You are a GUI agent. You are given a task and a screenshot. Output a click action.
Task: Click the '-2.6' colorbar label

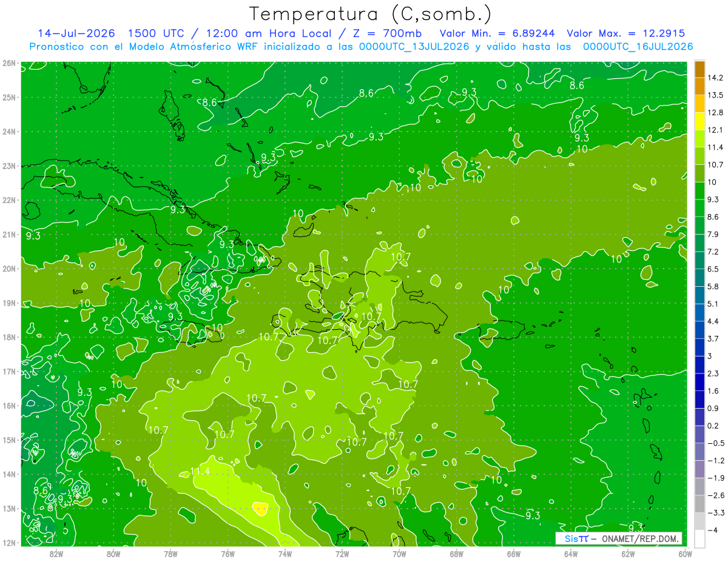point(717,495)
